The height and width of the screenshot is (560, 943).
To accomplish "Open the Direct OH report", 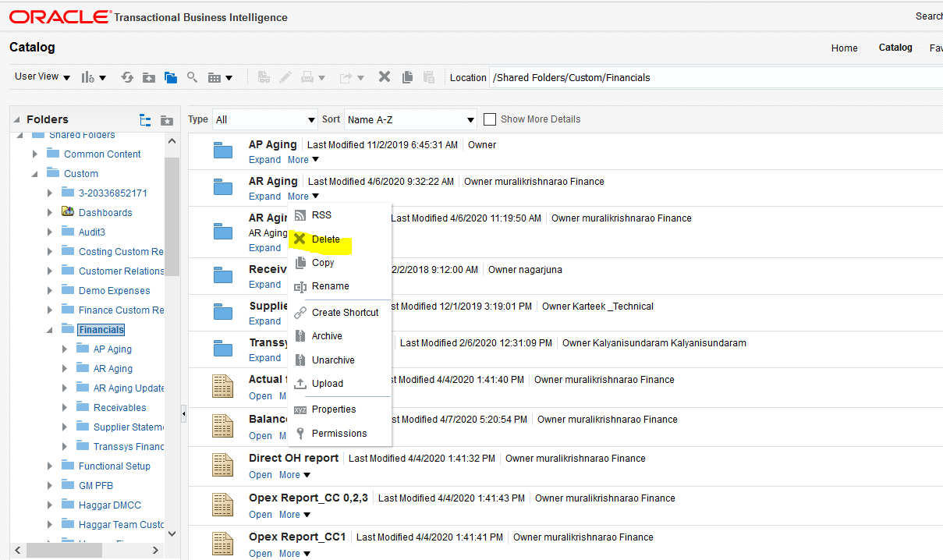I will [261, 475].
